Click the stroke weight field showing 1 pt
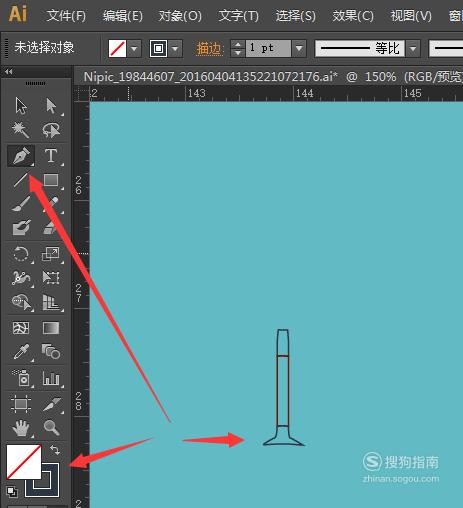This screenshot has height=508, width=463. coord(268,49)
